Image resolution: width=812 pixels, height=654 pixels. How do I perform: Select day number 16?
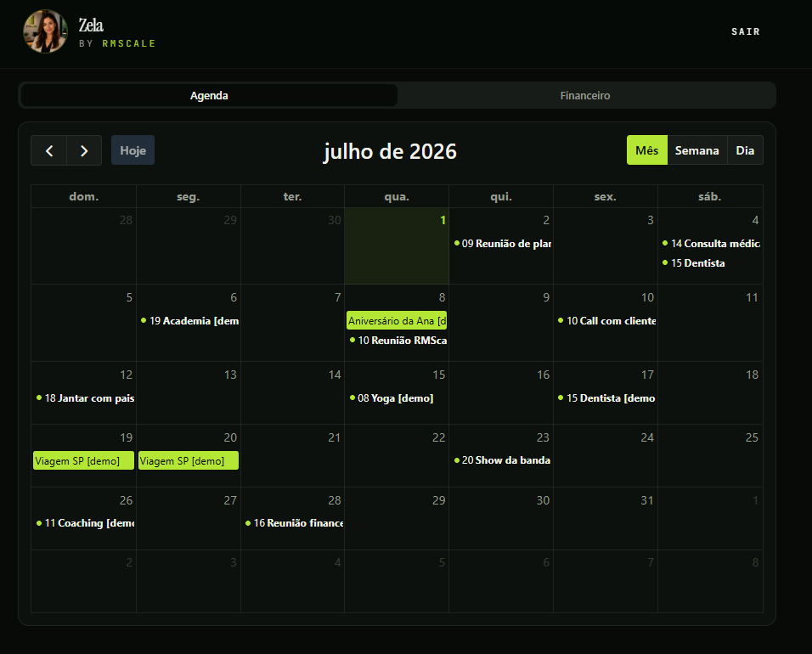pos(544,375)
